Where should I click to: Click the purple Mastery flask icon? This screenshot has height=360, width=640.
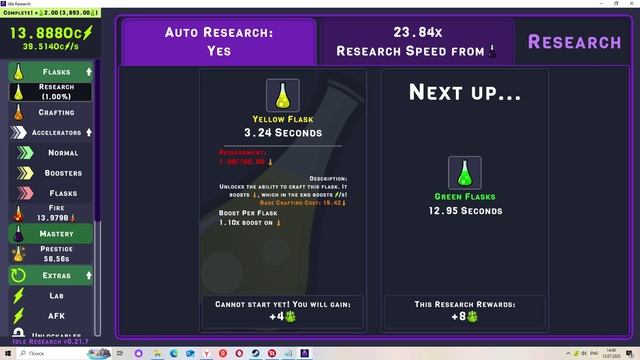(x=18, y=234)
